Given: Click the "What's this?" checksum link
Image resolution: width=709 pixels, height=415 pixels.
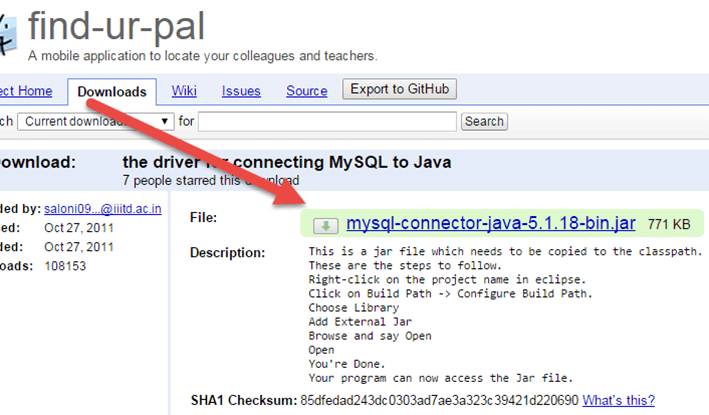Looking at the screenshot, I should click(619, 400).
